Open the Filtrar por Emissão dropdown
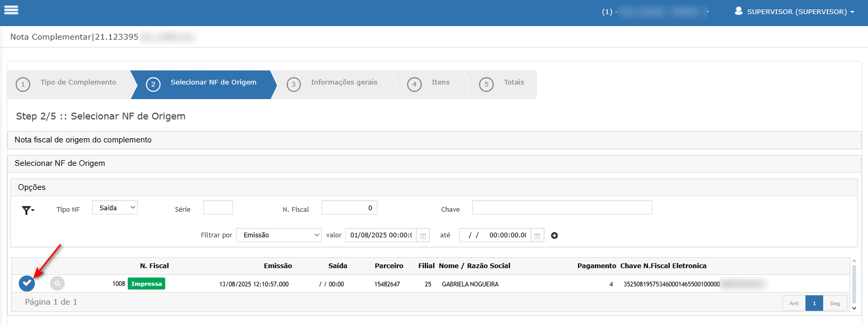 [279, 235]
